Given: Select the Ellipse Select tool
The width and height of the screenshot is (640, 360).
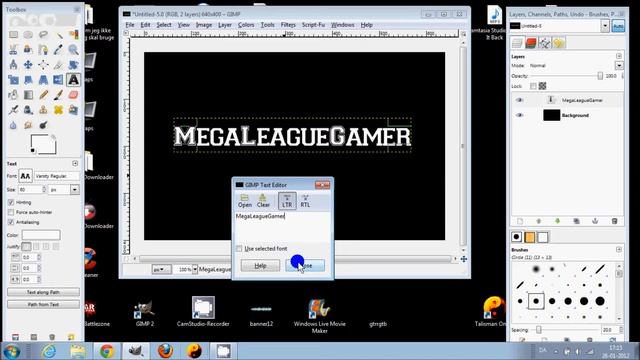Looking at the screenshot, I should [x=28, y=35].
